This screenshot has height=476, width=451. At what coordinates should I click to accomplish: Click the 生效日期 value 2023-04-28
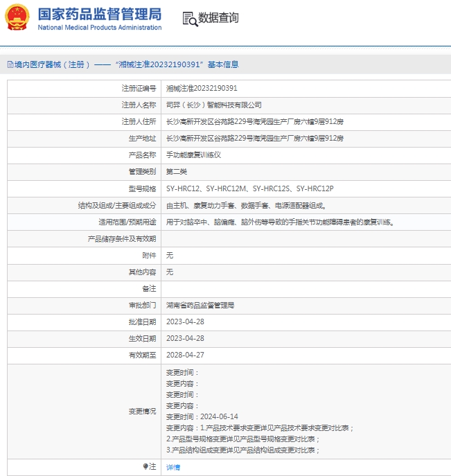pyautogui.click(x=185, y=339)
